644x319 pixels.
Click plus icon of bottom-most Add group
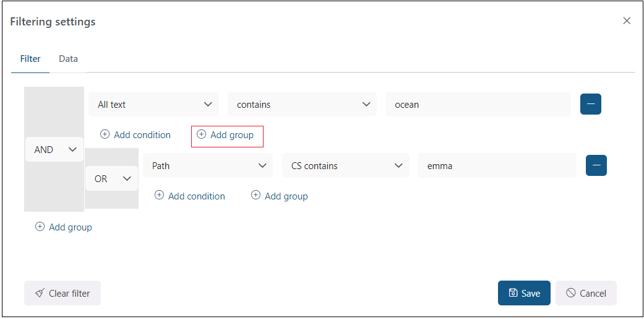click(40, 227)
